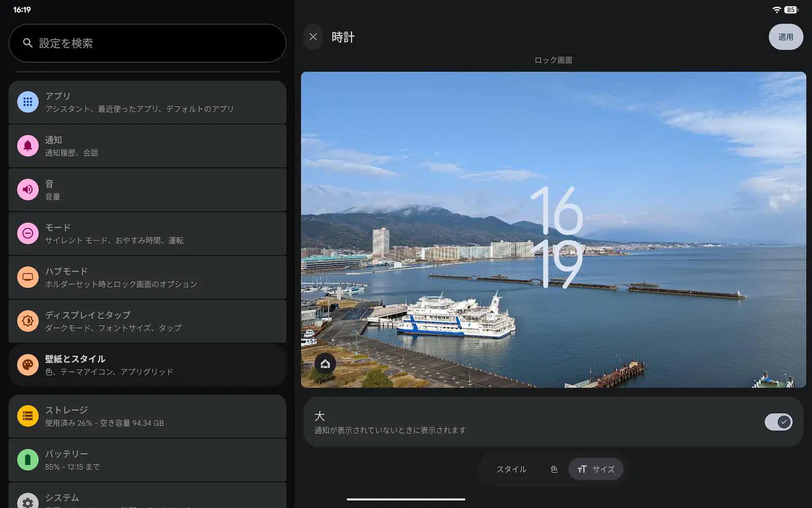Open ディスプレイとタップ settings entry
Screen dimensions: 812x508
[147, 321]
